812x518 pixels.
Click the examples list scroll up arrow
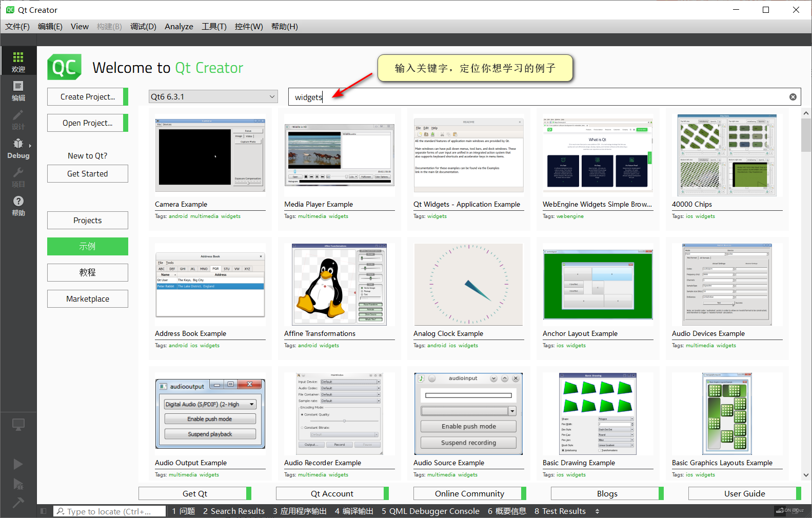[x=806, y=113]
